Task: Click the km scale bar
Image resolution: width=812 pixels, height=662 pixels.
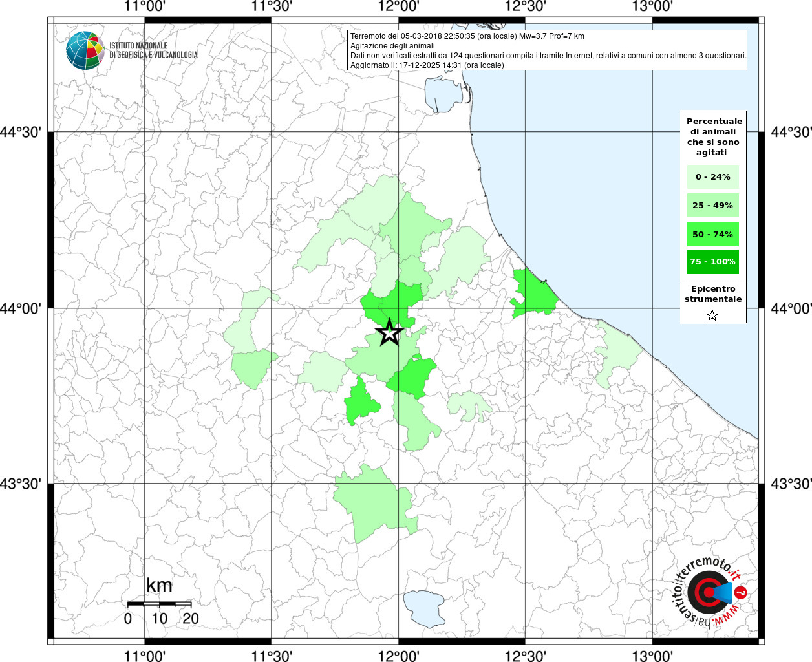Action: pyautogui.click(x=159, y=604)
